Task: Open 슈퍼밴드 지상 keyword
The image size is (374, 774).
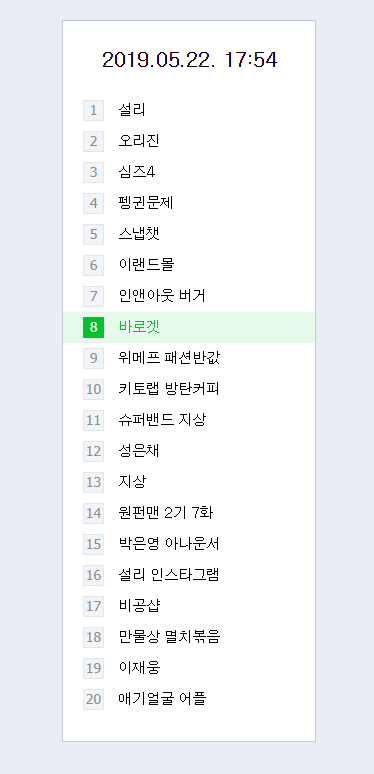Action: point(162,420)
